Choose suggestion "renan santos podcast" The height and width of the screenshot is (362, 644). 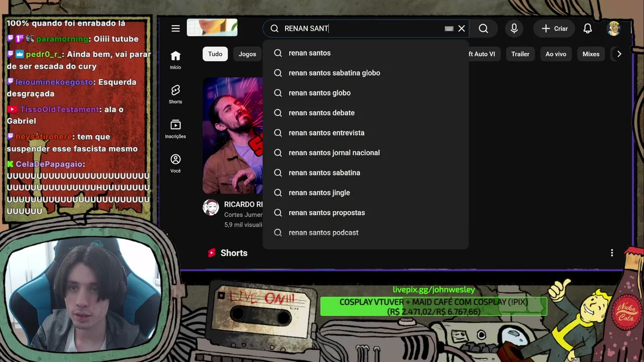366,232
